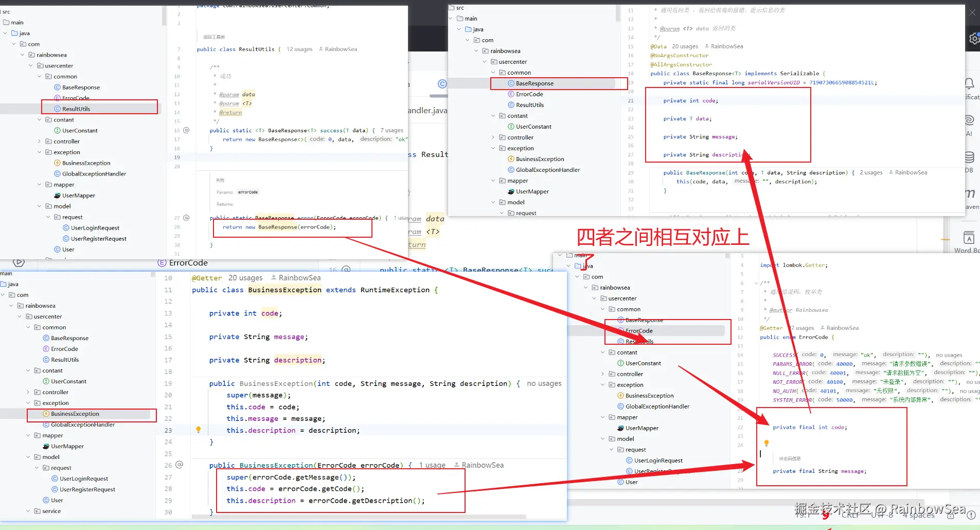Expand the controller folder in top-right tree
This screenshot has height=530, width=980.
[x=493, y=137]
